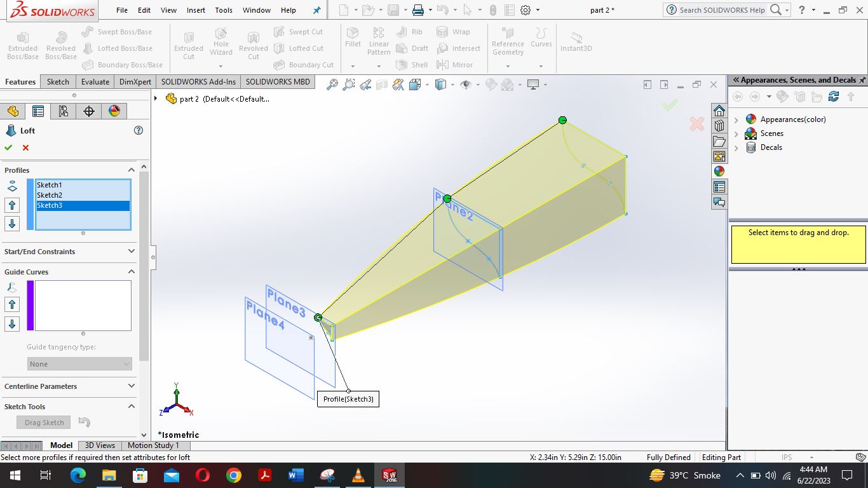Open the FeatureManager design tree tab

13,111
